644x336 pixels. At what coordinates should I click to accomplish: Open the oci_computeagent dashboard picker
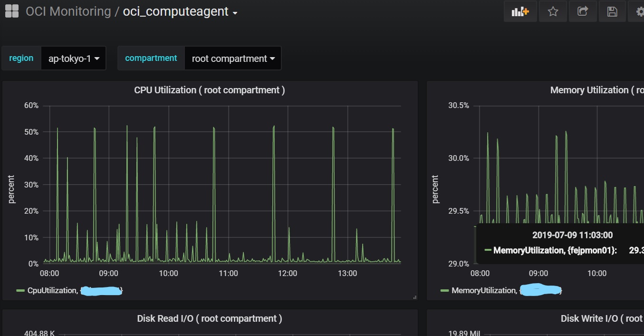point(180,11)
